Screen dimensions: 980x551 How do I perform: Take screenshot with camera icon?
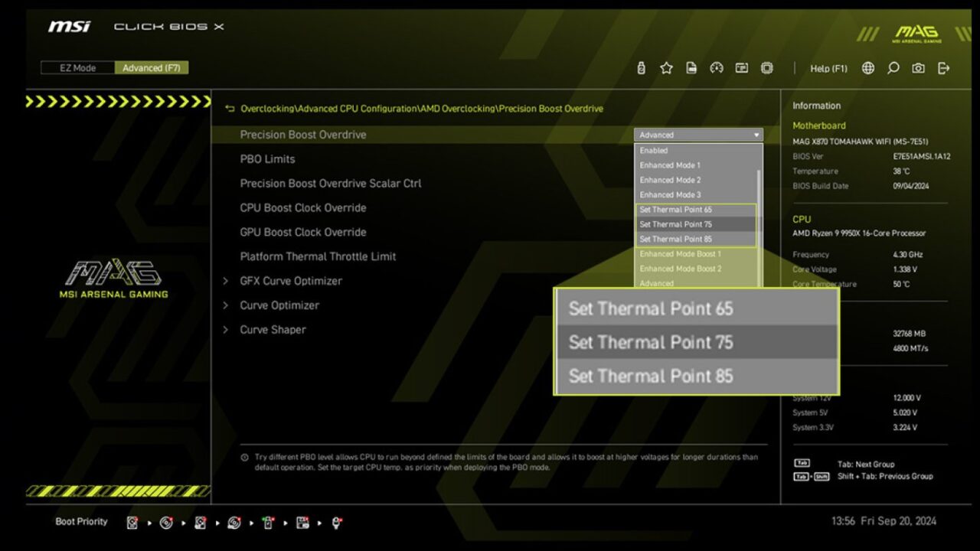[x=918, y=68]
